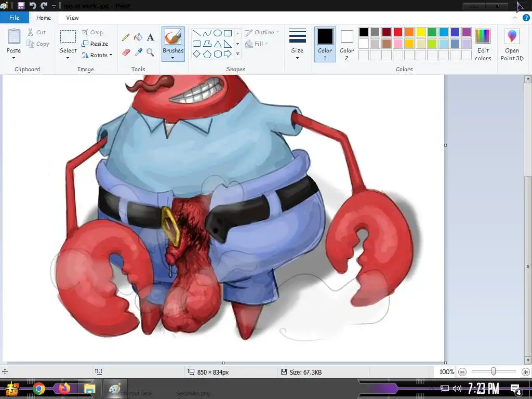Viewport: 532px width, 399px height.
Task: Click the zoom slider handle
Action: point(494,372)
